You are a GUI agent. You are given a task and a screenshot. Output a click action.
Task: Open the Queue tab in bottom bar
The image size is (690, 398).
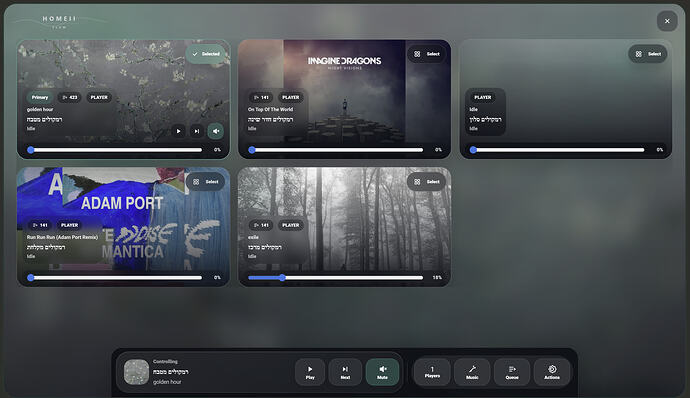click(x=512, y=372)
